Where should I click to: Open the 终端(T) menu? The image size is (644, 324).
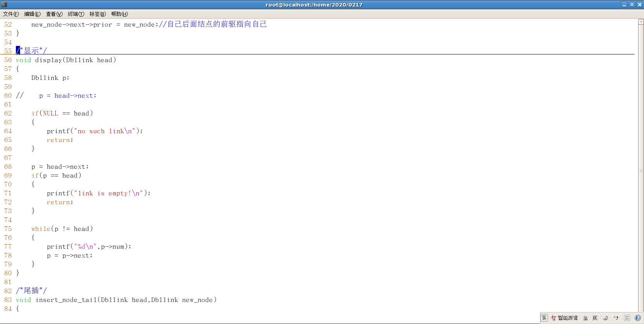(76, 14)
